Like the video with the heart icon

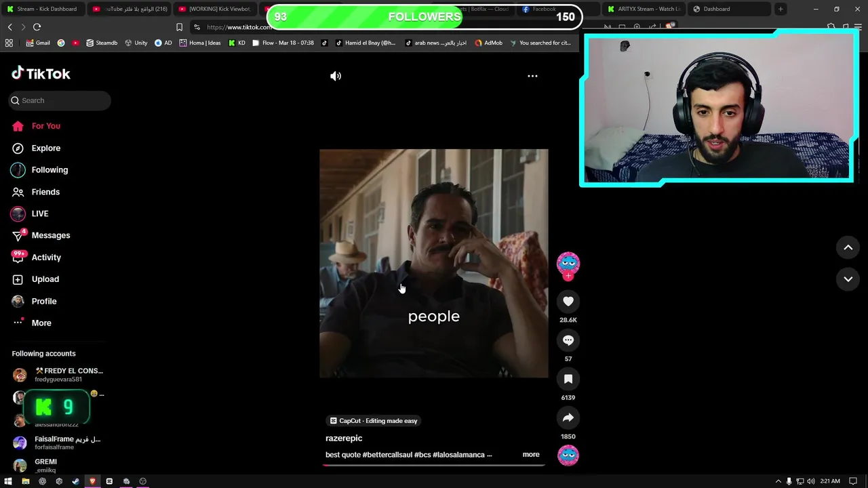point(568,302)
